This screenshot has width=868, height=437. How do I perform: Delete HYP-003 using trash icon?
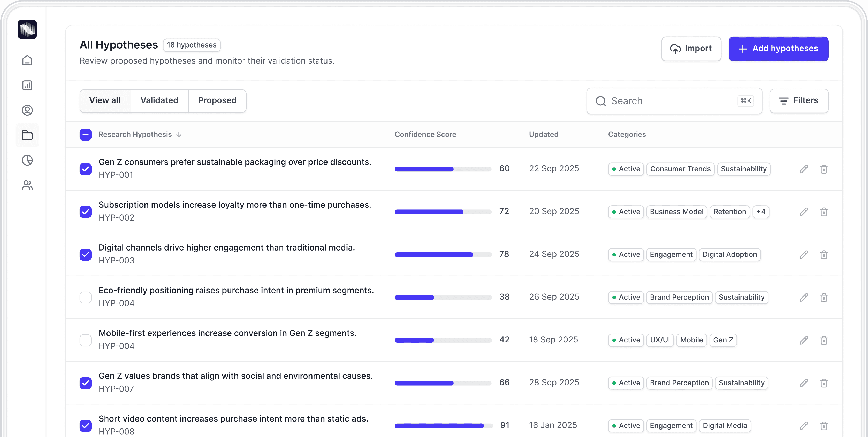[x=824, y=254]
